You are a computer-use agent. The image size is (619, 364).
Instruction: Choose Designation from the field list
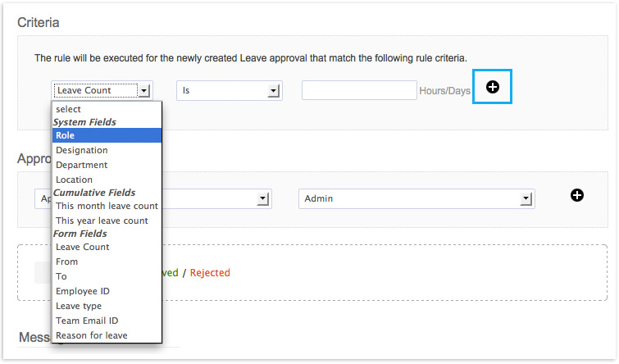107,150
